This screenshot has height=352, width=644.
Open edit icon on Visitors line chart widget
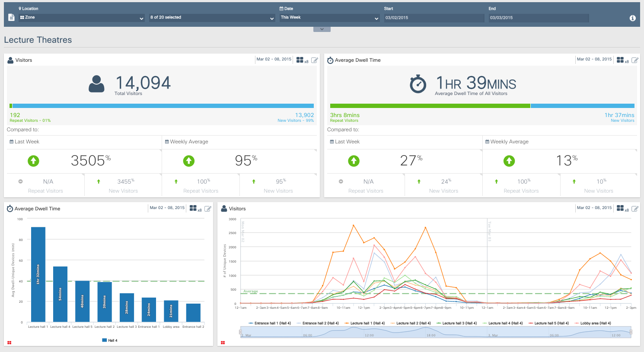[635, 209]
